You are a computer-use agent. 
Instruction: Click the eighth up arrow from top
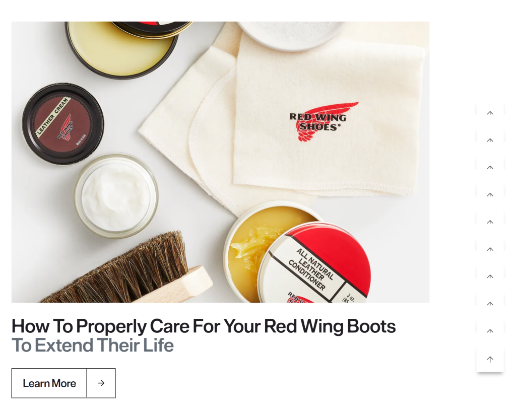490,304
